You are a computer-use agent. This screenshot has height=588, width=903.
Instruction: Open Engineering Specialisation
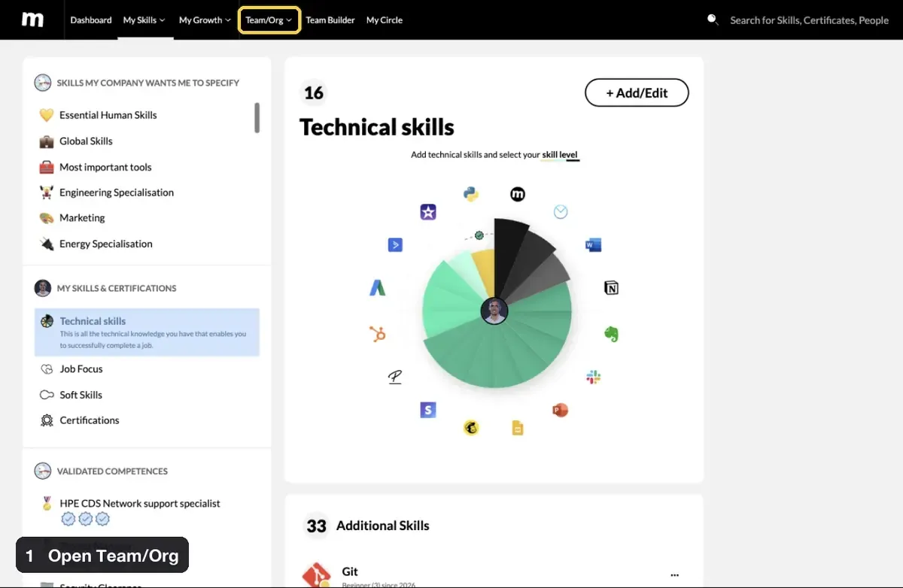pyautogui.click(x=117, y=192)
